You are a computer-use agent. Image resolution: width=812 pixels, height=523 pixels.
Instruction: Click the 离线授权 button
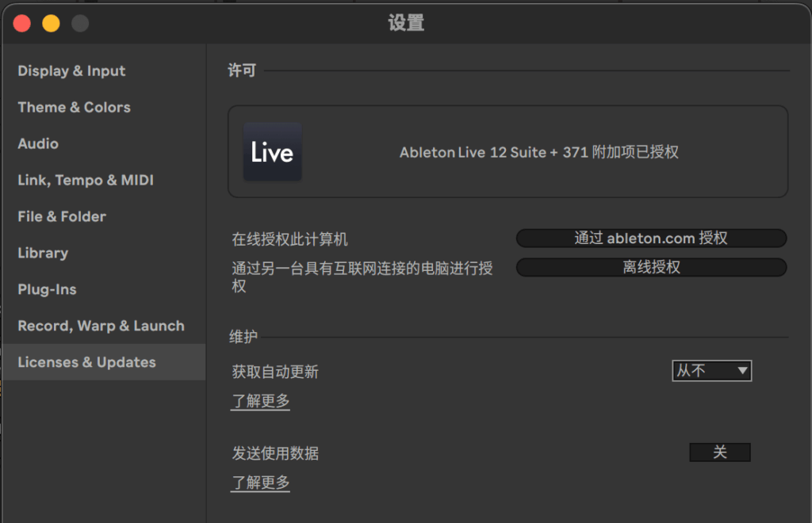pyautogui.click(x=650, y=267)
